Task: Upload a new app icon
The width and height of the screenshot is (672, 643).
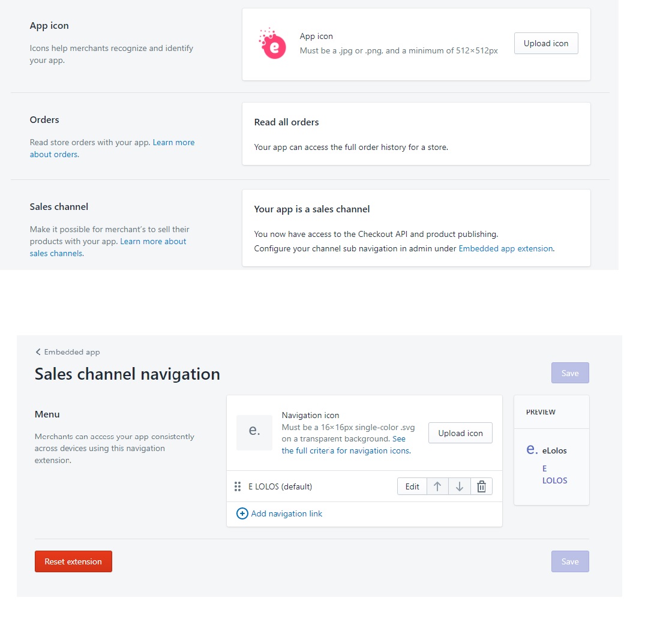Action: [x=546, y=44]
